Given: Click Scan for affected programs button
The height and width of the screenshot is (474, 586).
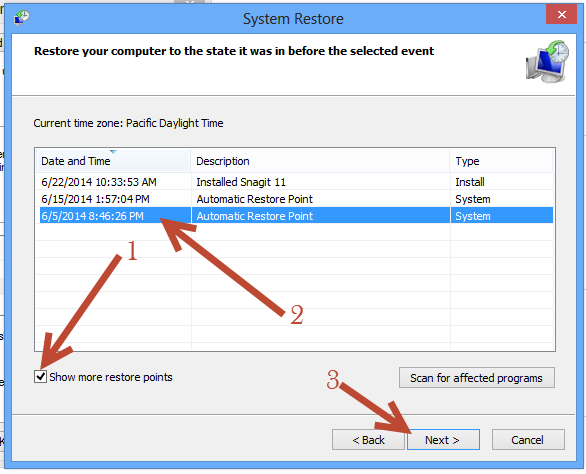Looking at the screenshot, I should point(476,378).
